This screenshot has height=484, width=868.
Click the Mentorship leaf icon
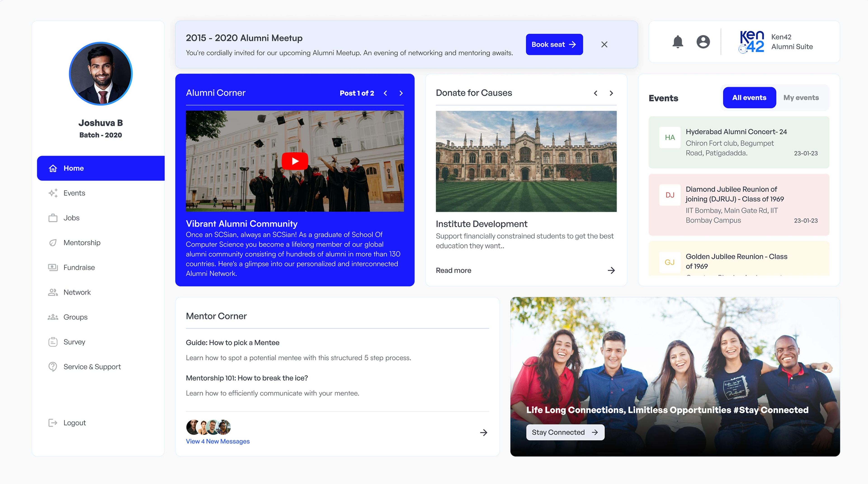53,242
